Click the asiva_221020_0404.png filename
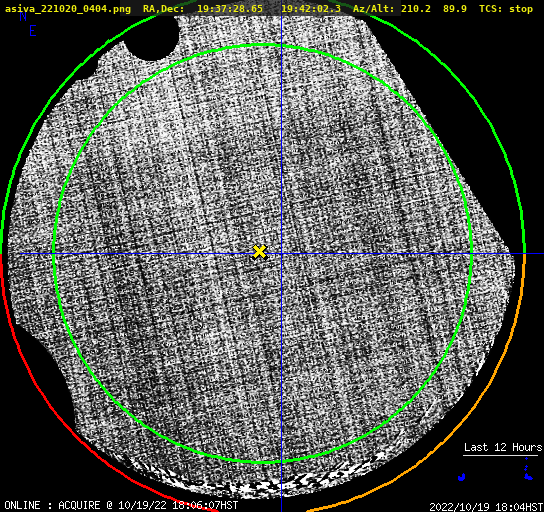 [68, 9]
